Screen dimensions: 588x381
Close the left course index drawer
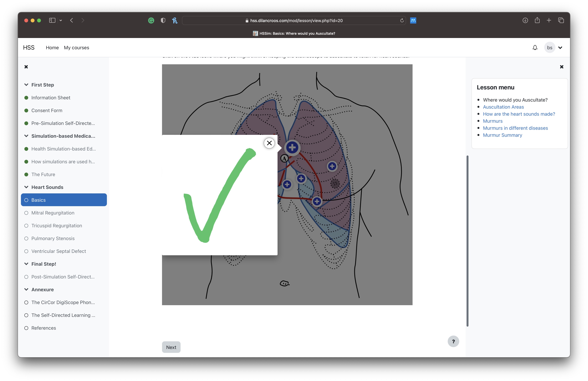[x=26, y=67]
